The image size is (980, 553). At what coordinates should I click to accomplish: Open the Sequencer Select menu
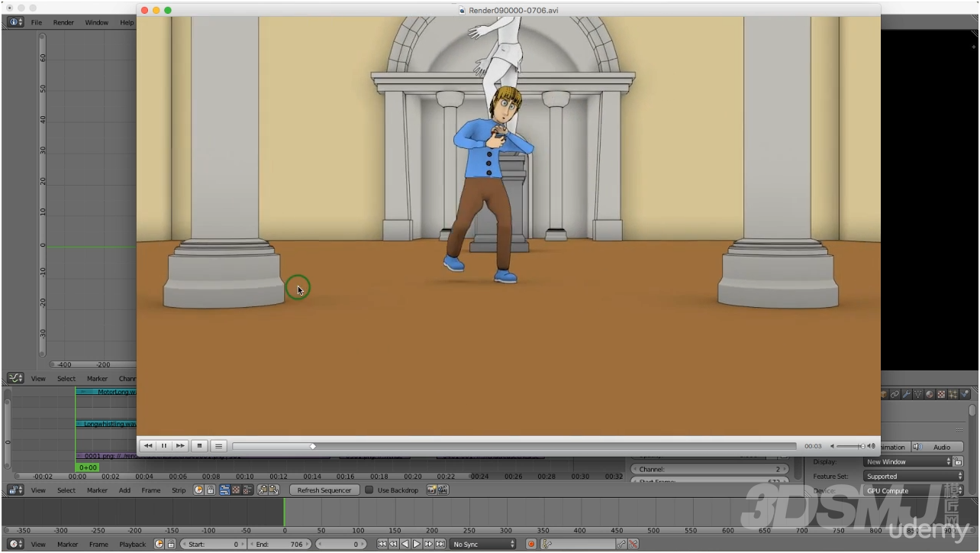pyautogui.click(x=66, y=490)
